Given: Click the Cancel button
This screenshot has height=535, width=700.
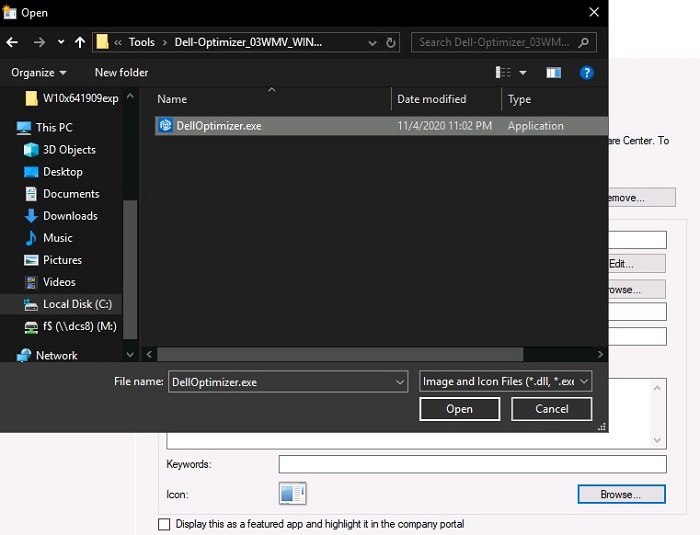Looking at the screenshot, I should (552, 409).
